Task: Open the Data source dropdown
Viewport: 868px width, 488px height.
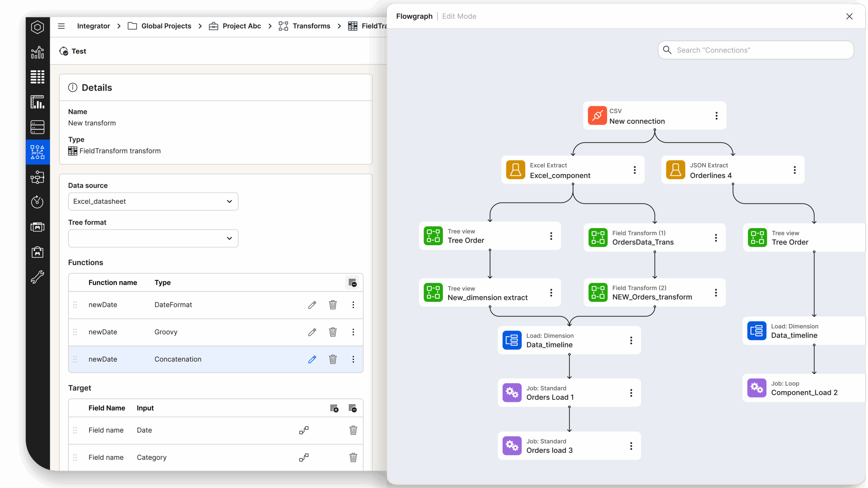Action: (153, 201)
